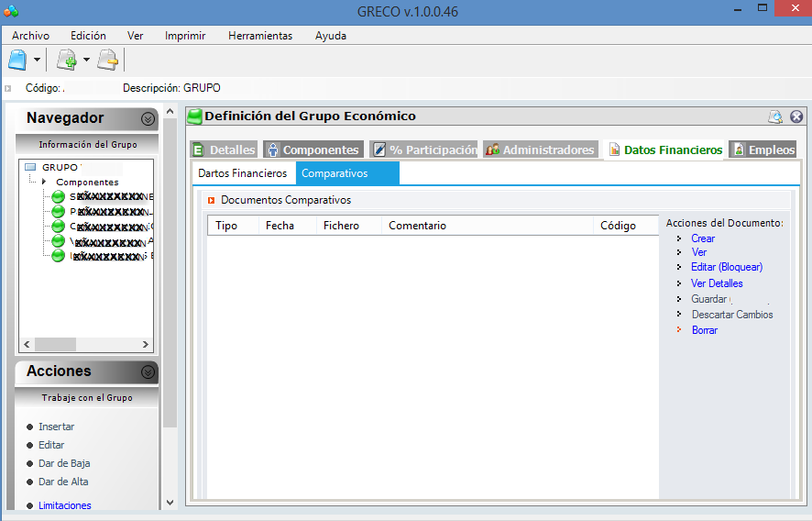Sort by the Fichero column header
The height and width of the screenshot is (521, 812).
pyautogui.click(x=348, y=226)
